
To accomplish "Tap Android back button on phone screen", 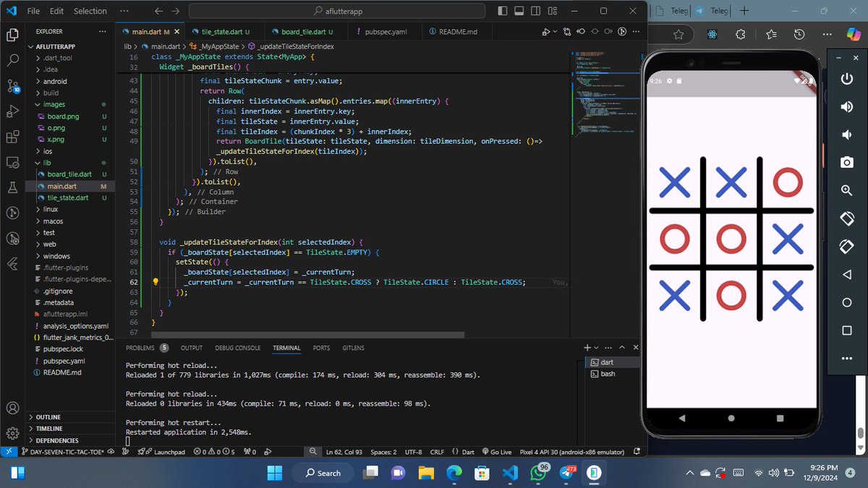I will click(682, 419).
